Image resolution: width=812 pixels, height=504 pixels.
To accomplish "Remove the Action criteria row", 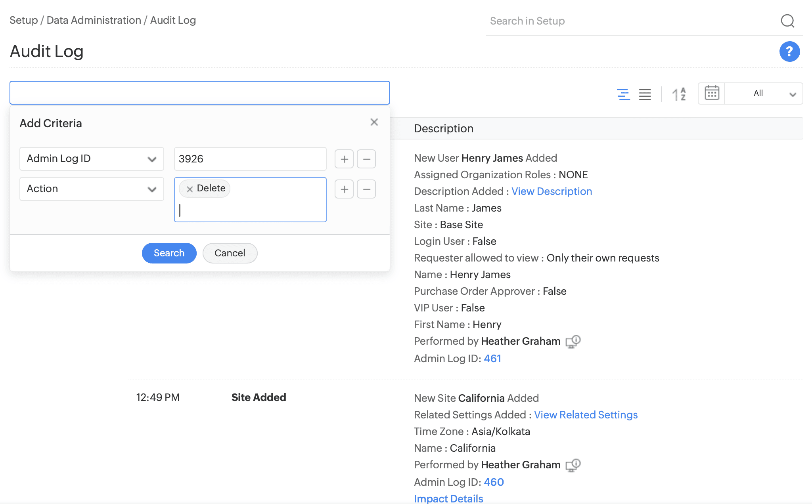I will pyautogui.click(x=366, y=189).
